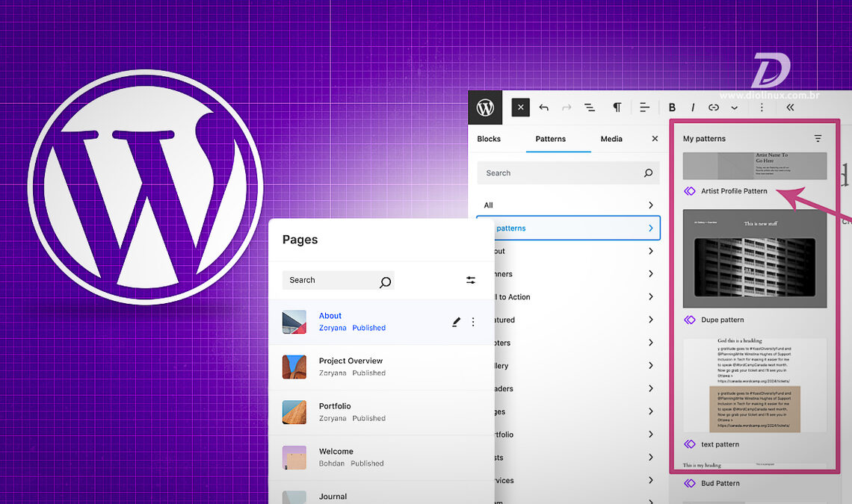Click the Redo arrow in the toolbar
The image size is (852, 504).
tap(567, 108)
